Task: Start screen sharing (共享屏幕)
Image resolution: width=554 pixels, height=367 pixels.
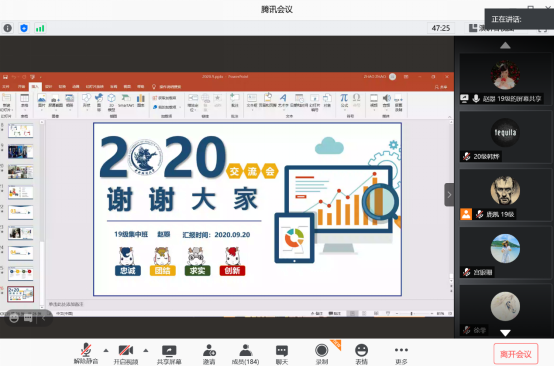Action: point(169,354)
